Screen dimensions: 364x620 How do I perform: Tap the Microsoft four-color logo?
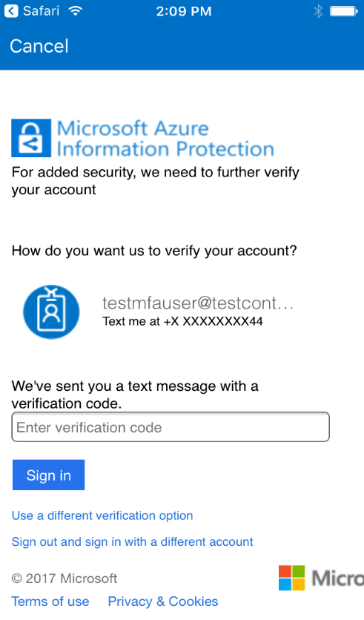point(292,578)
